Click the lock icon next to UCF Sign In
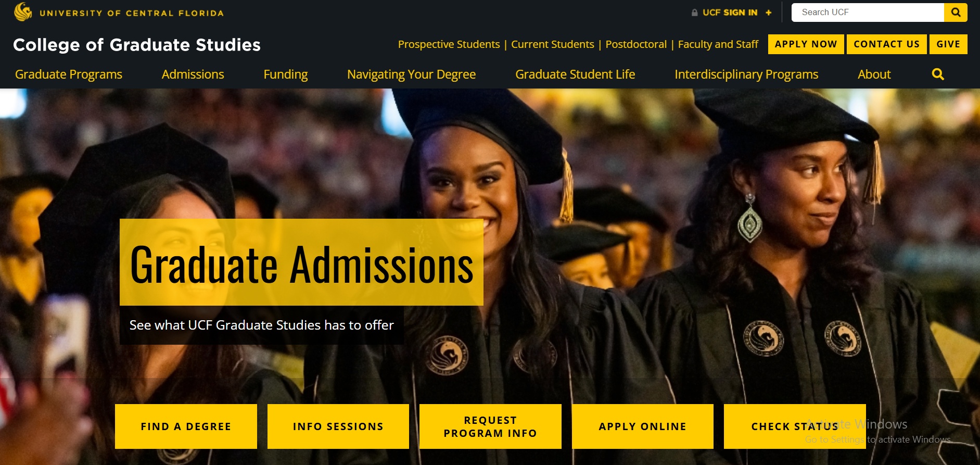 coord(694,12)
